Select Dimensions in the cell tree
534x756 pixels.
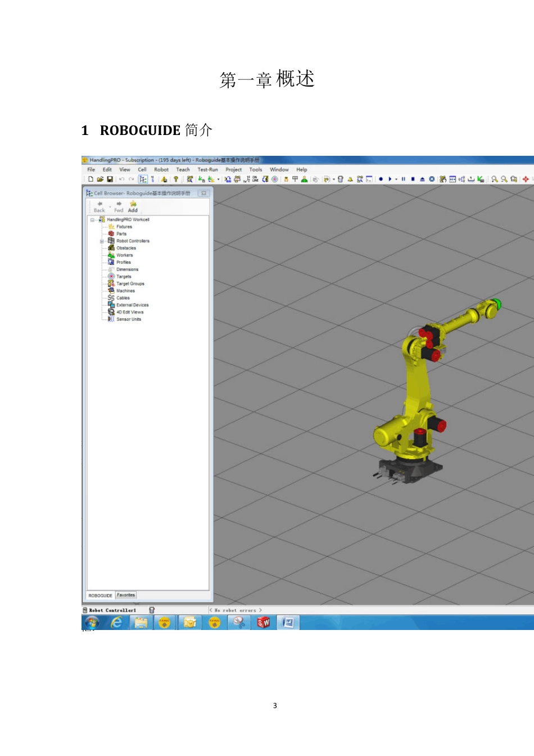(127, 269)
